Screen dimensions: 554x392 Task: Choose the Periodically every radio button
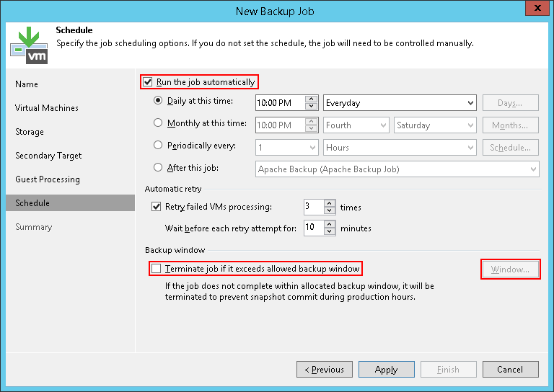[x=158, y=146]
